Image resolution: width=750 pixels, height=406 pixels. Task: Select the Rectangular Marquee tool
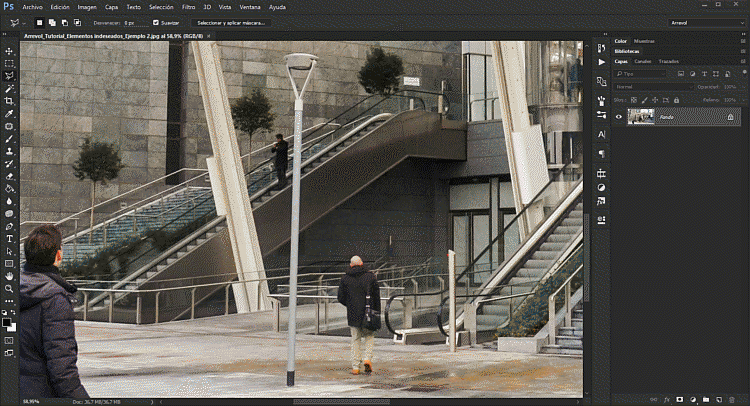(9, 64)
